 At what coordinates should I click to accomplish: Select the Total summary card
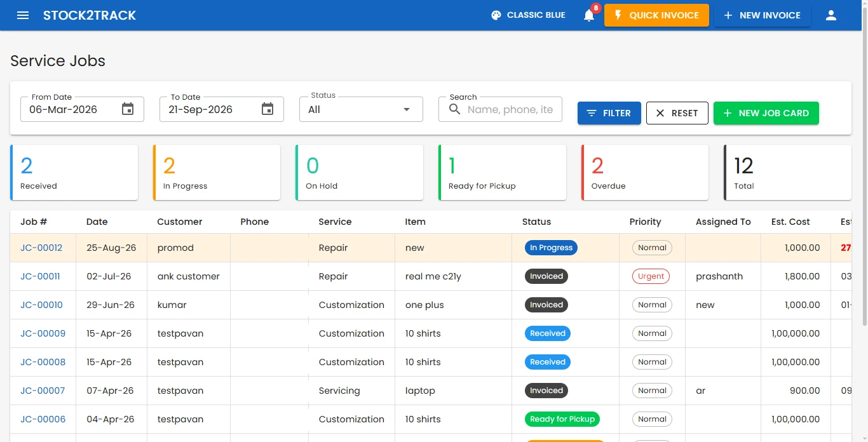pos(787,172)
